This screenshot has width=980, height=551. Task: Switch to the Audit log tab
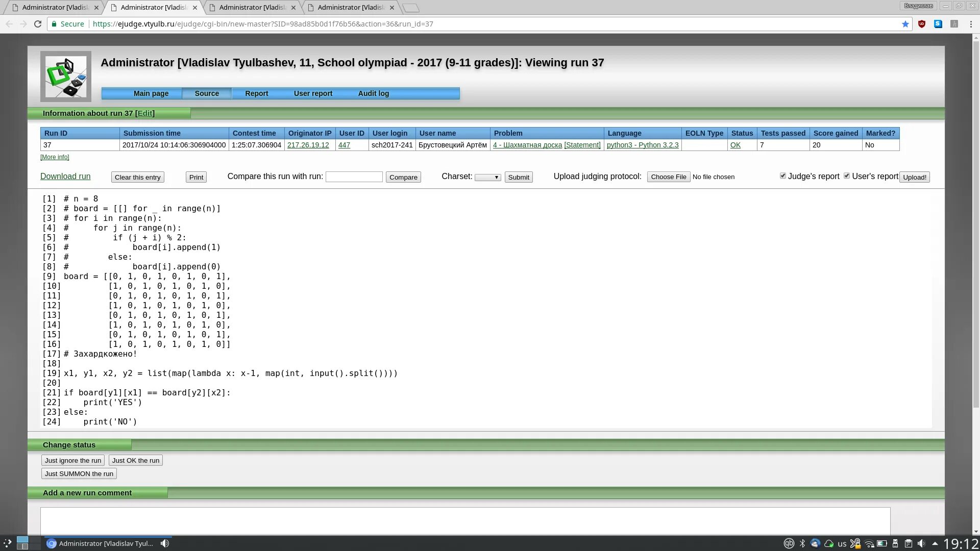[x=373, y=93]
